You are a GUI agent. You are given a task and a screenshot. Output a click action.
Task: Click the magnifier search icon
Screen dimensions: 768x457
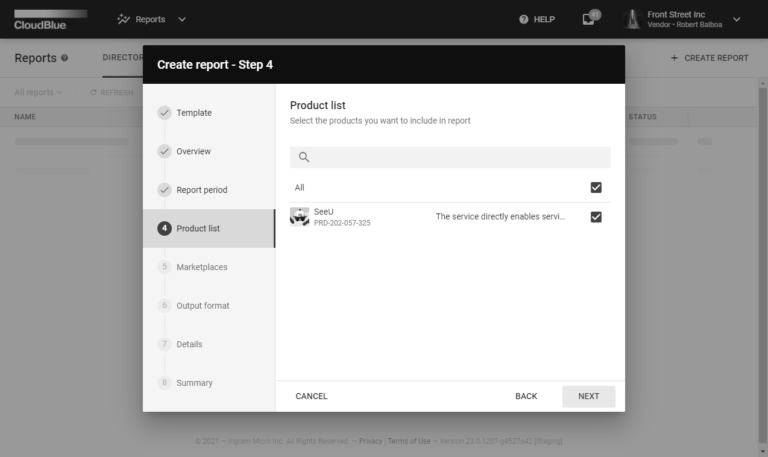pyautogui.click(x=304, y=157)
